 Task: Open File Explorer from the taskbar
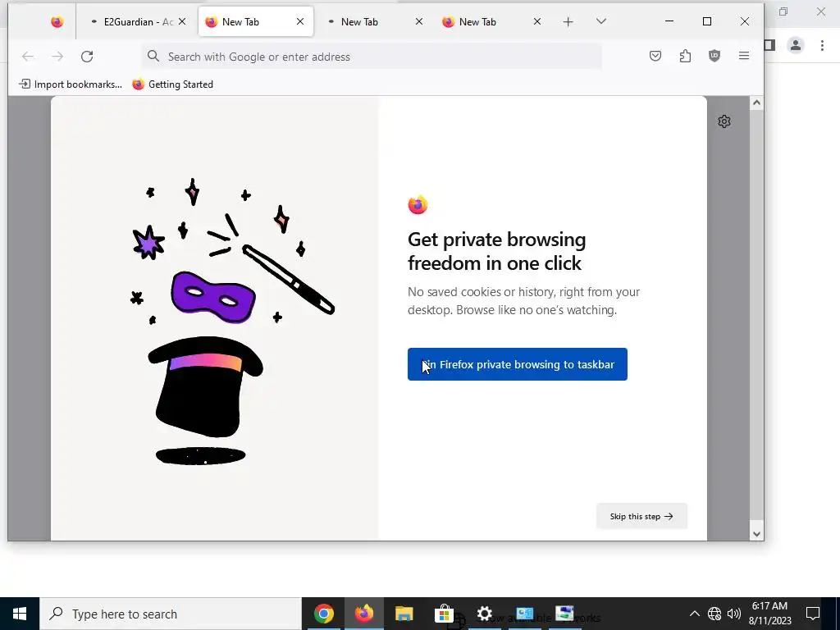404,614
